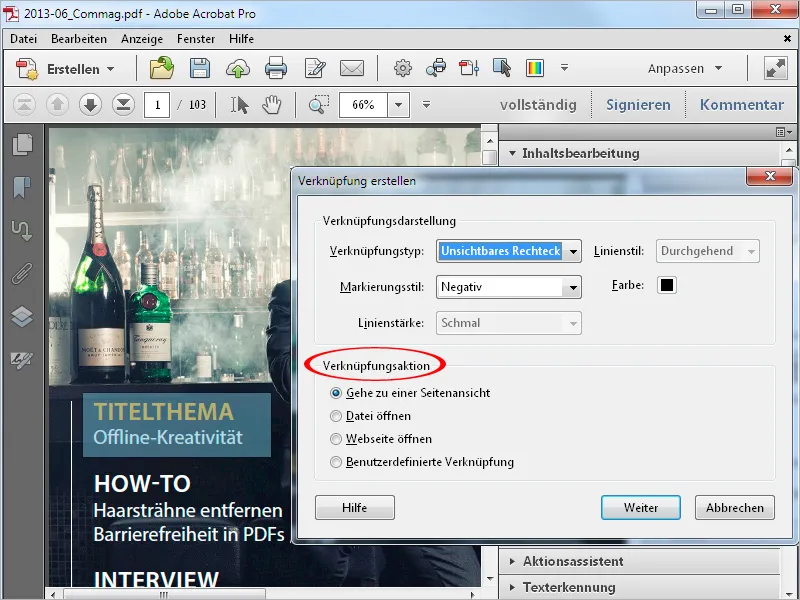800x600 pixels.
Task: Open a file with the folder icon
Action: point(161,68)
